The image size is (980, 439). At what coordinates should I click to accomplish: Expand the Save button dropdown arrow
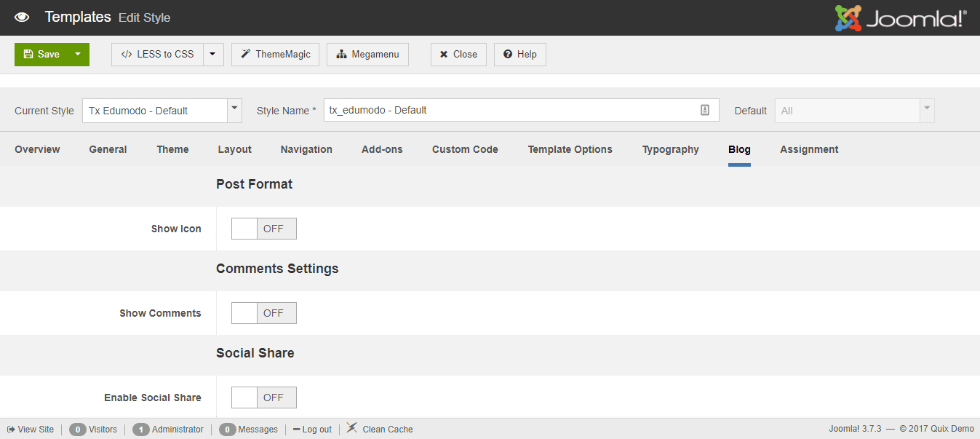pyautogui.click(x=76, y=54)
